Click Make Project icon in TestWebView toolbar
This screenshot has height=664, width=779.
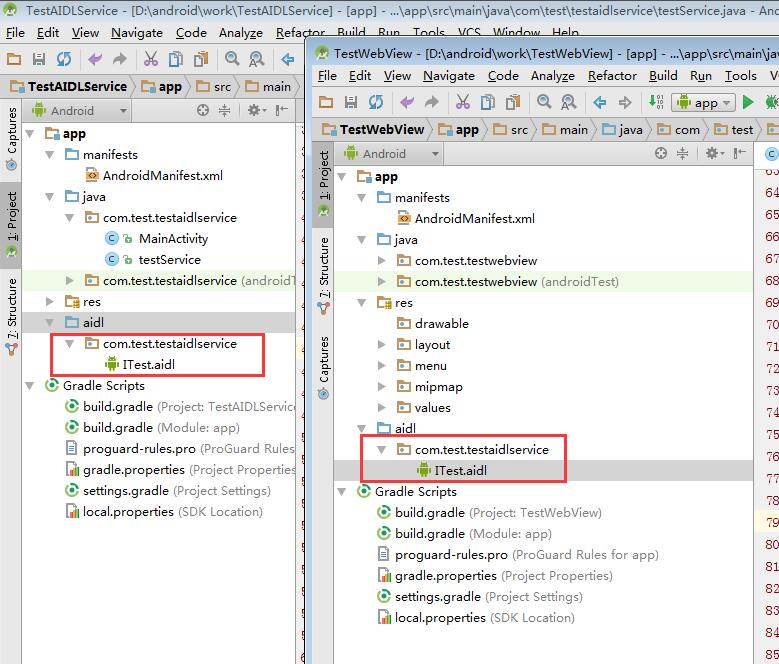pyautogui.click(x=656, y=102)
